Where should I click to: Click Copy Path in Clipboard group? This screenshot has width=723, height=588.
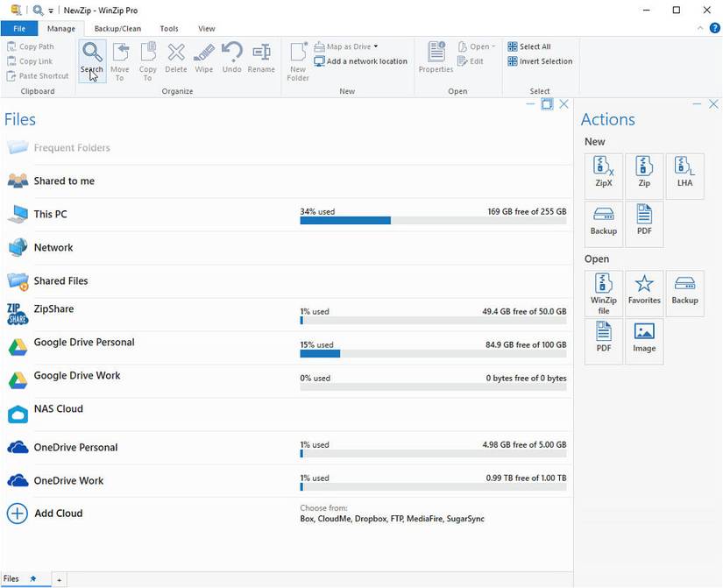coord(31,46)
